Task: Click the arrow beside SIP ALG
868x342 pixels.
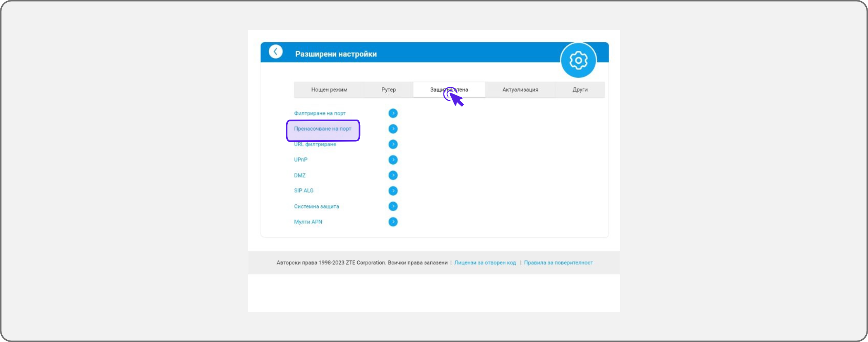Action: pyautogui.click(x=393, y=191)
